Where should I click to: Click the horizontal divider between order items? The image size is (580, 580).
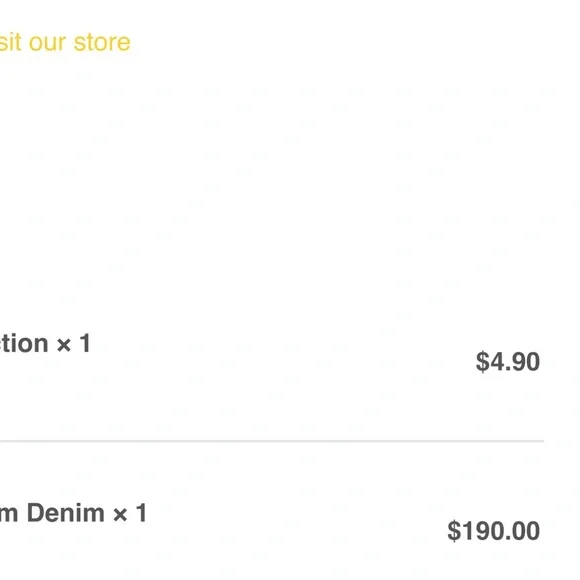coord(272,441)
